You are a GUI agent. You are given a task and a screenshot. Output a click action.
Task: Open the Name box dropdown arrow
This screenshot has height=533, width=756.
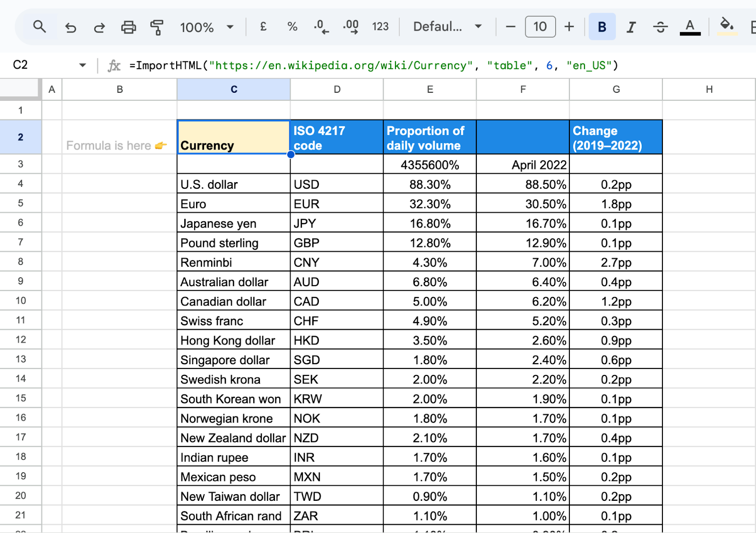click(83, 65)
